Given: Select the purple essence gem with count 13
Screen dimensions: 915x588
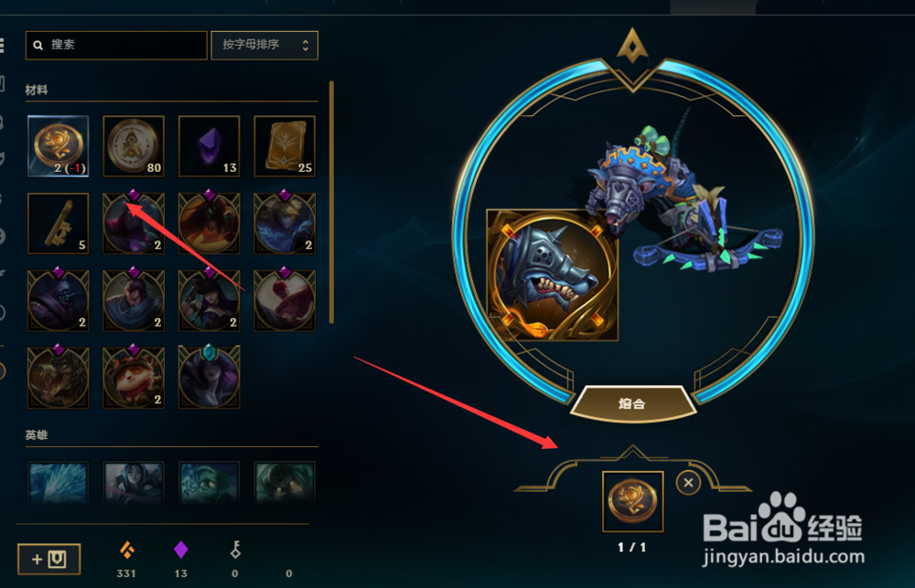Looking at the screenshot, I should 209,145.
